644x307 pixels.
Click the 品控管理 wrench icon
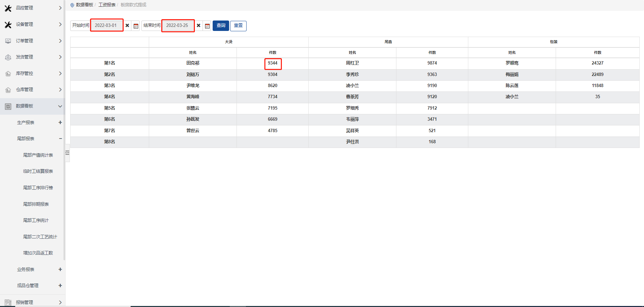[x=8, y=8]
